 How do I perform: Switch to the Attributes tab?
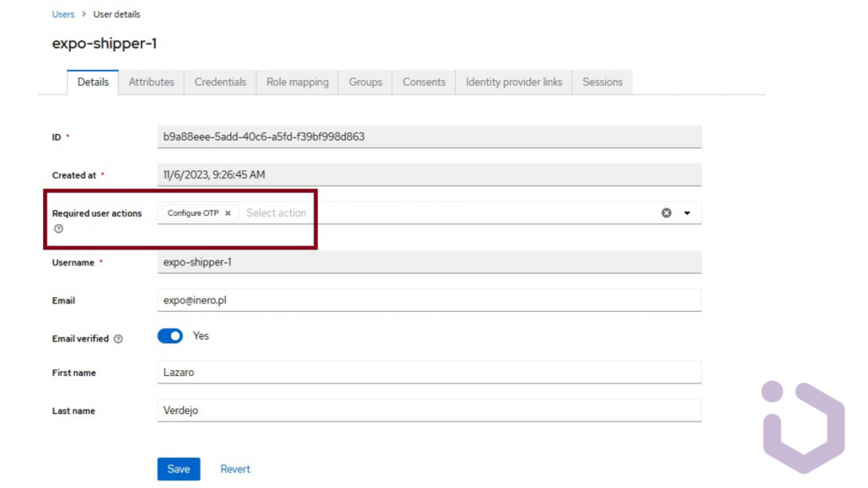click(x=151, y=82)
